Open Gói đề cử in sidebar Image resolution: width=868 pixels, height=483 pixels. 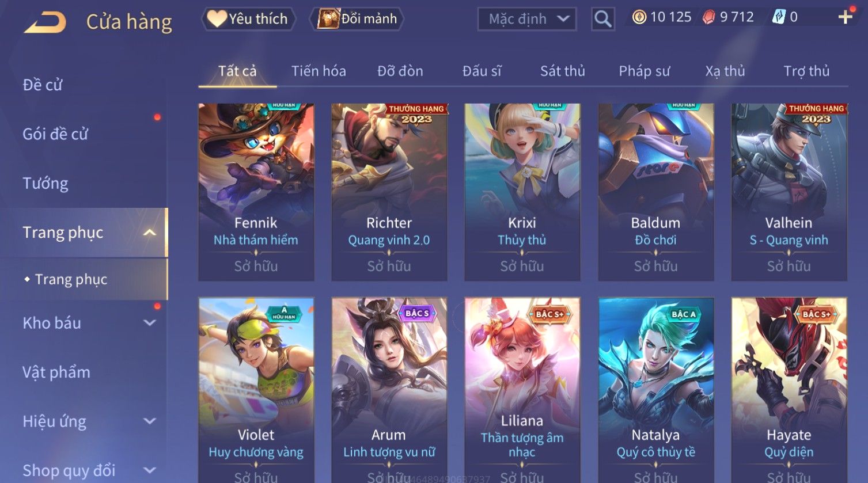pos(55,134)
